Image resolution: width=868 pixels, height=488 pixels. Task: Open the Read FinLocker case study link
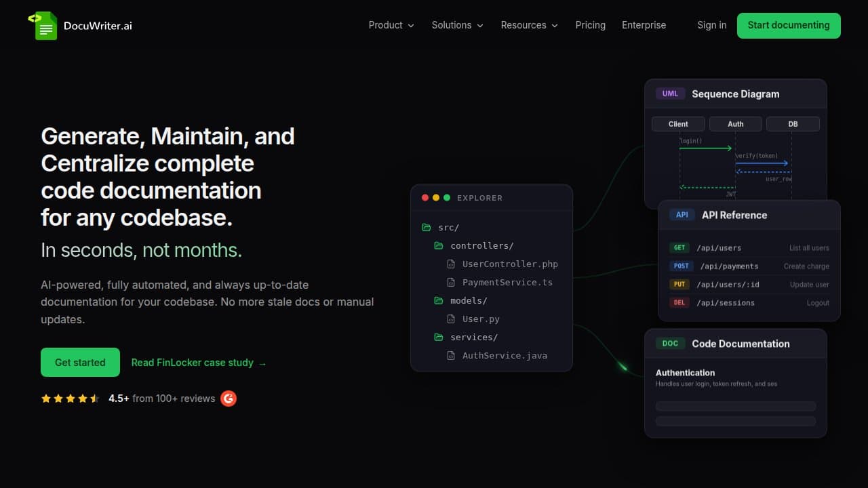pyautogui.click(x=199, y=363)
